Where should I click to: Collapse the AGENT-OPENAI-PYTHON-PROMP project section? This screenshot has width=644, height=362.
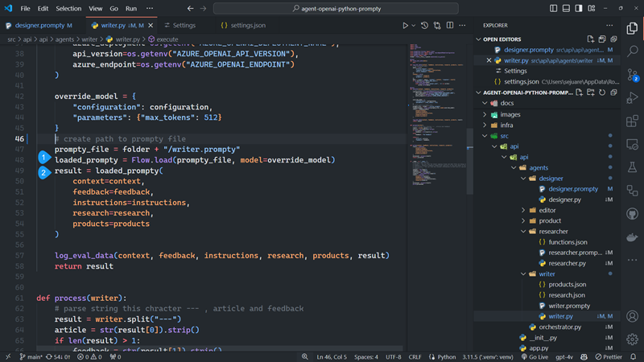[478, 93]
